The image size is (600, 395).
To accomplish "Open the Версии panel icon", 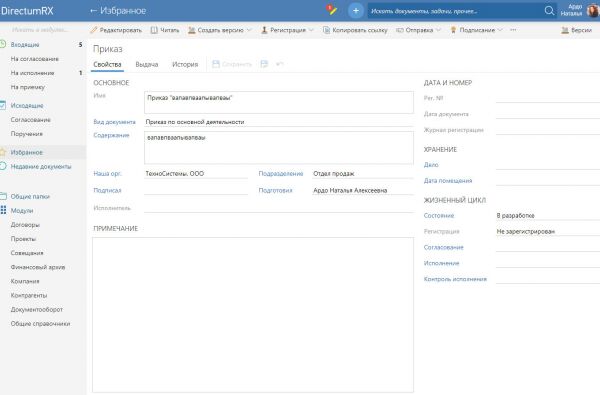I will [565, 30].
